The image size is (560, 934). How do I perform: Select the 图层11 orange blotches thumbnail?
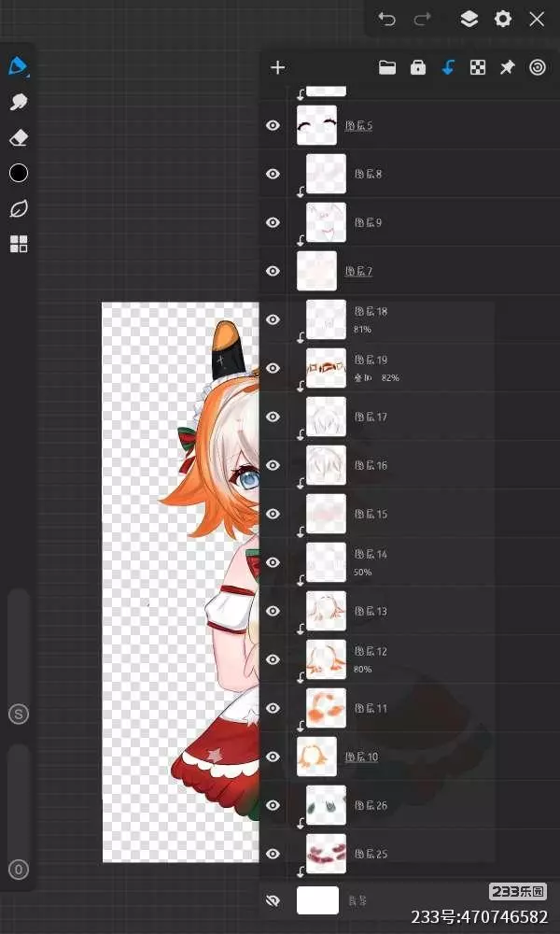coord(326,708)
